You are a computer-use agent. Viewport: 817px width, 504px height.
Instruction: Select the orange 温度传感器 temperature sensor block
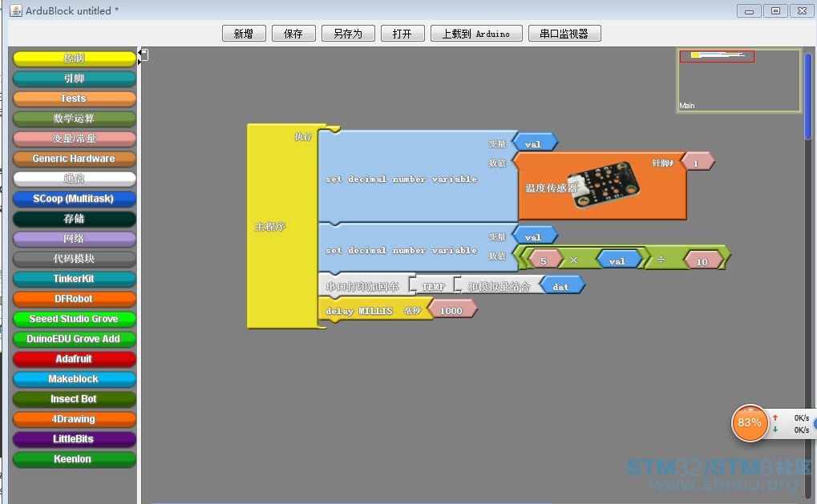click(x=599, y=186)
